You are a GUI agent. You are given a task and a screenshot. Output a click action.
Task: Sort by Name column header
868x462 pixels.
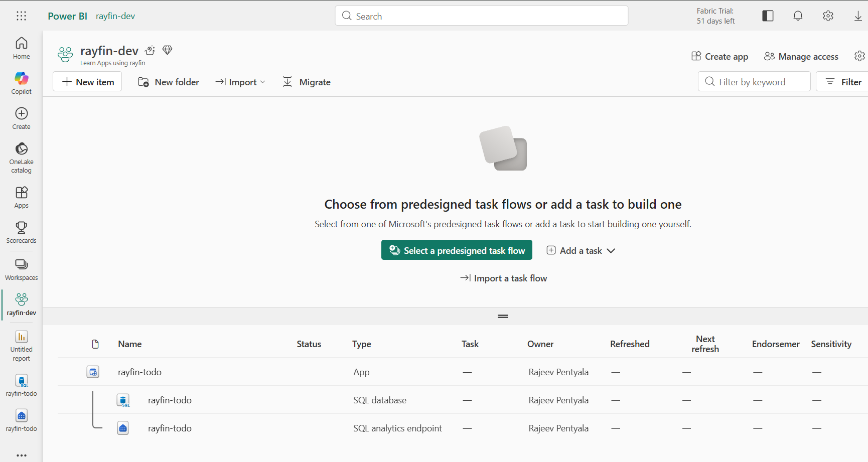(x=130, y=344)
